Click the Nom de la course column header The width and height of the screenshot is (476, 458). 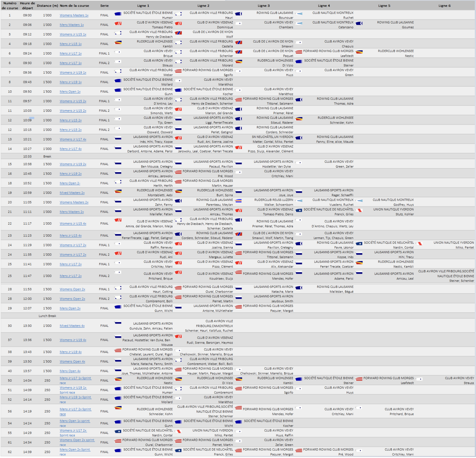[74, 6]
